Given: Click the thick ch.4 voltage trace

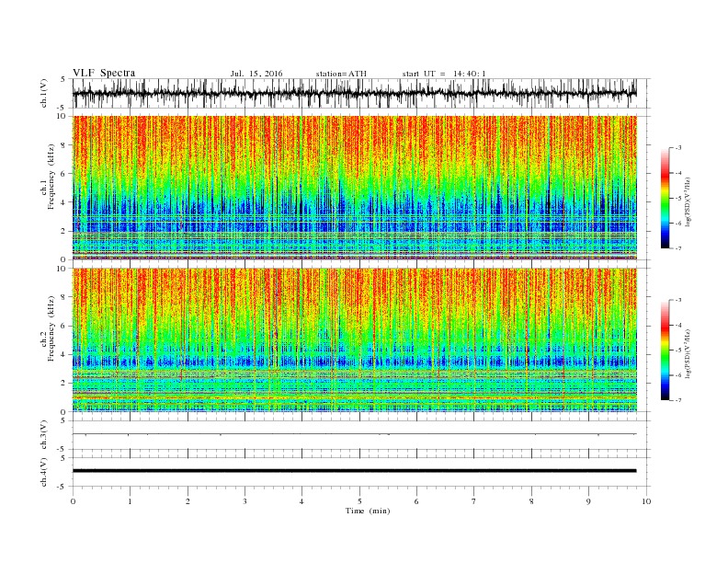Looking at the screenshot, I should (x=354, y=471).
